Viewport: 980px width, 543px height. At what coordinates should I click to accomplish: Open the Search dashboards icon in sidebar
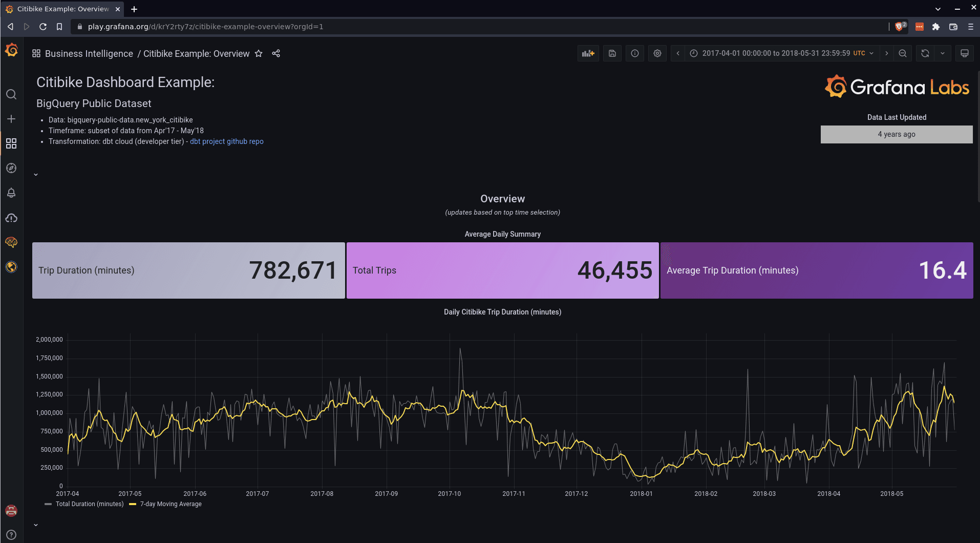pyautogui.click(x=11, y=94)
